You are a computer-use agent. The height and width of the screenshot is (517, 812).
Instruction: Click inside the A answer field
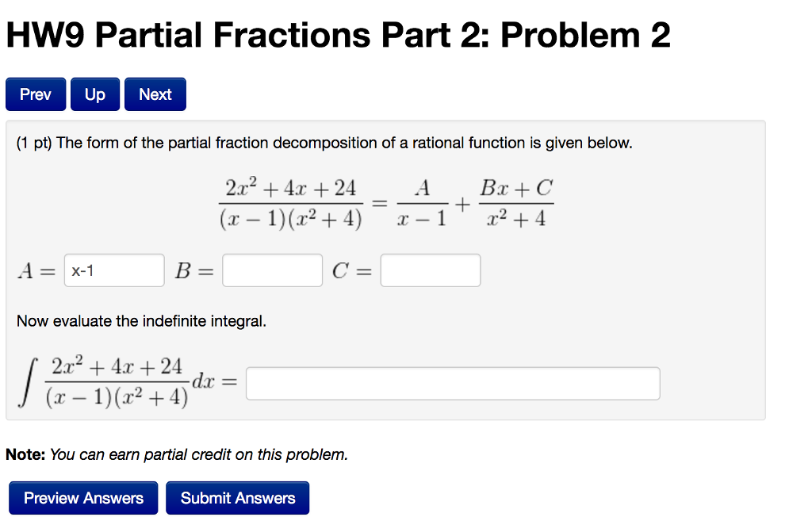pyautogui.click(x=113, y=270)
